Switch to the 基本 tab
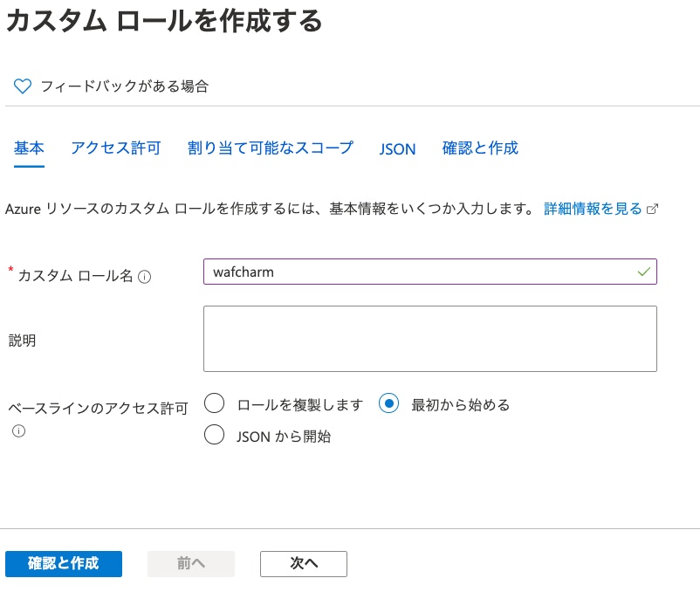The width and height of the screenshot is (700, 592). click(x=29, y=148)
